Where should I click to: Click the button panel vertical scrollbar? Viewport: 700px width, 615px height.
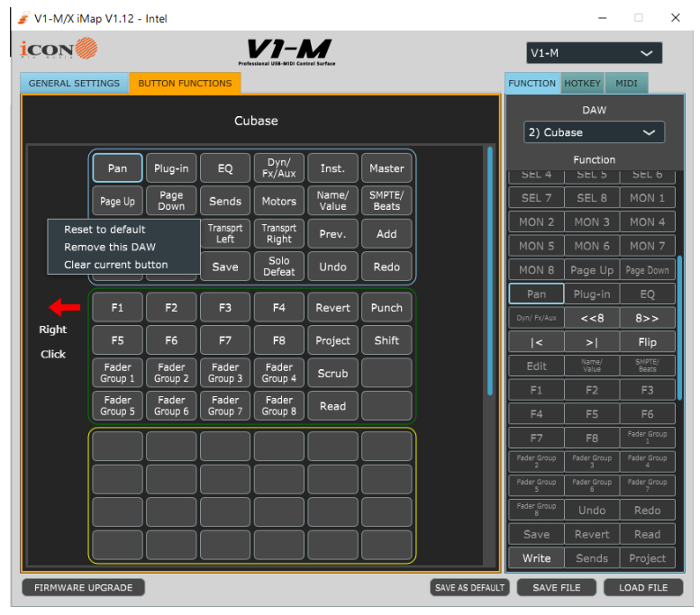click(490, 271)
